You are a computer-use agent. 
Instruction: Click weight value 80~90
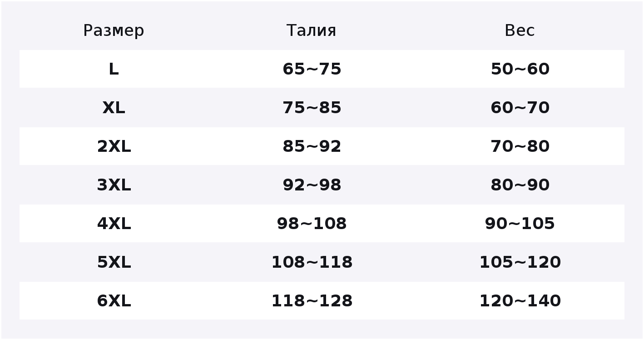coord(520,185)
